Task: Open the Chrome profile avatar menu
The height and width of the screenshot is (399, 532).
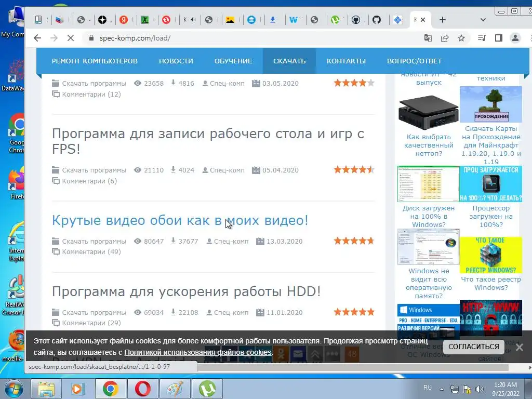Action: point(515,38)
